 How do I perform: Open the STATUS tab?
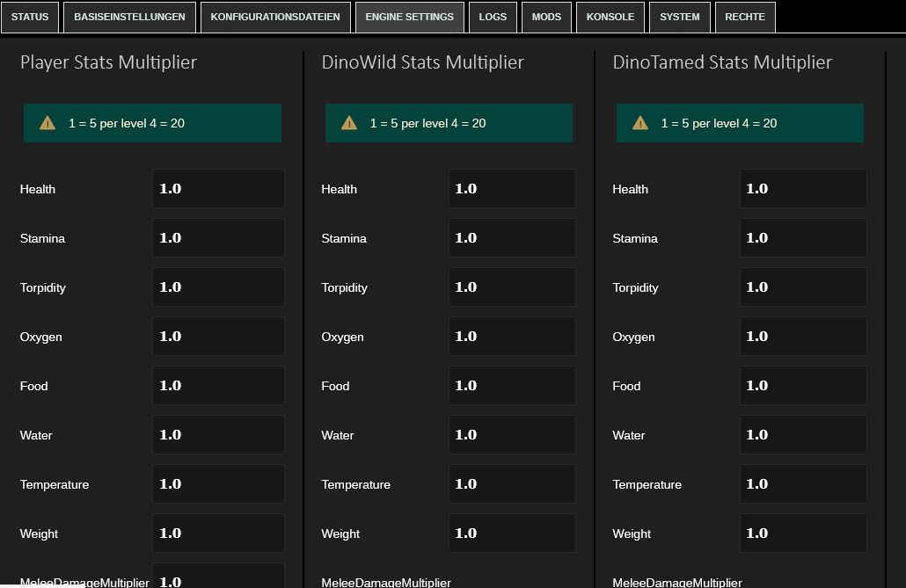point(30,17)
